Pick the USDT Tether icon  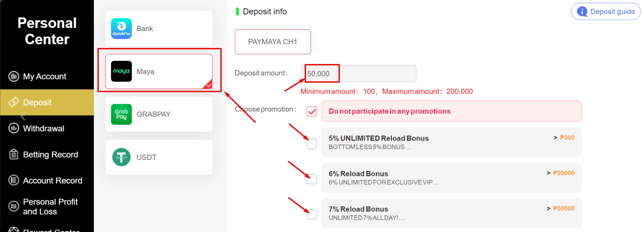click(121, 157)
